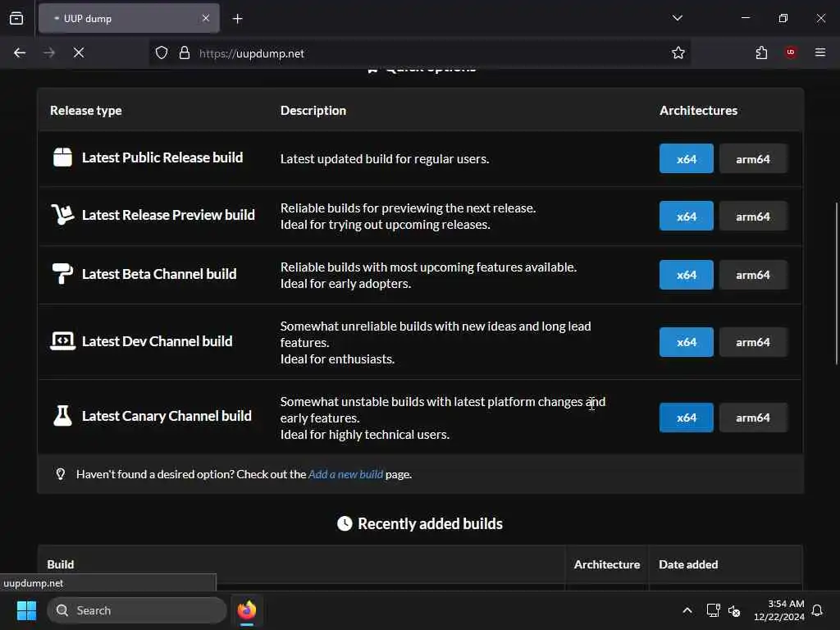
Task: Close the UUP dump tab
Action: (206, 18)
